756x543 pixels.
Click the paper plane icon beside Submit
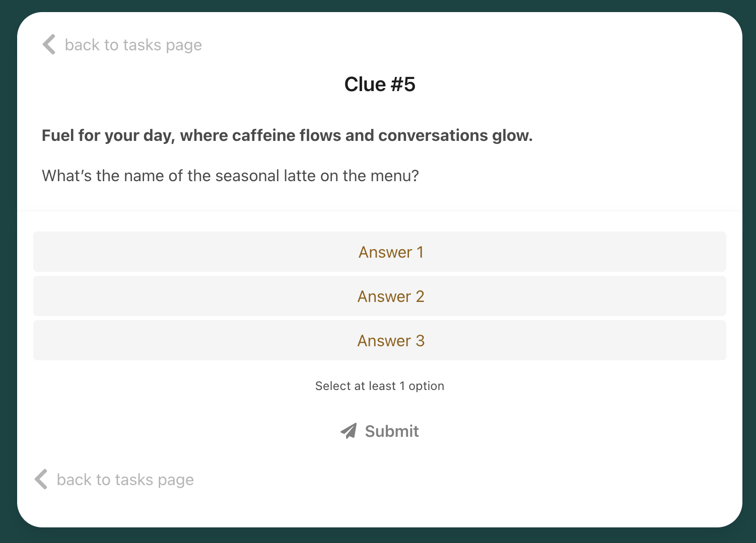click(349, 431)
